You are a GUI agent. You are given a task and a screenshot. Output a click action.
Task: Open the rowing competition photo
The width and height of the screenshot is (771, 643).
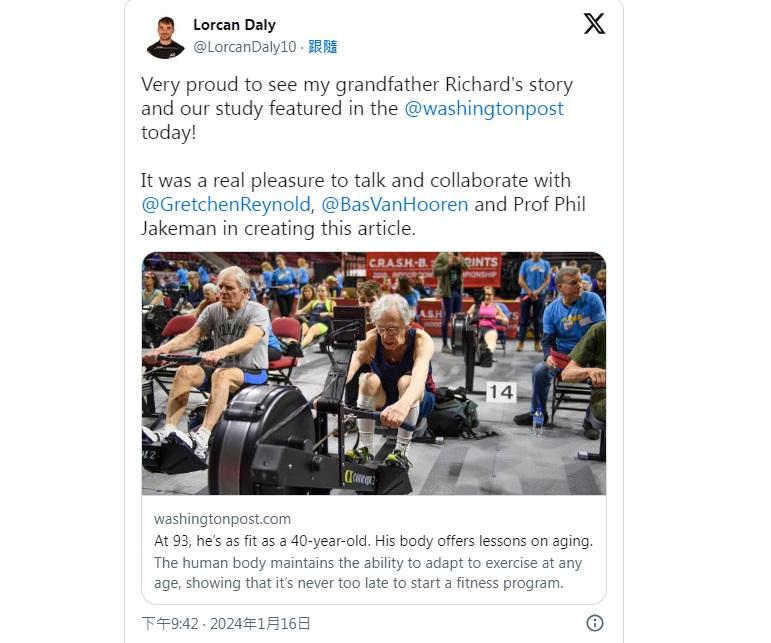click(x=373, y=373)
